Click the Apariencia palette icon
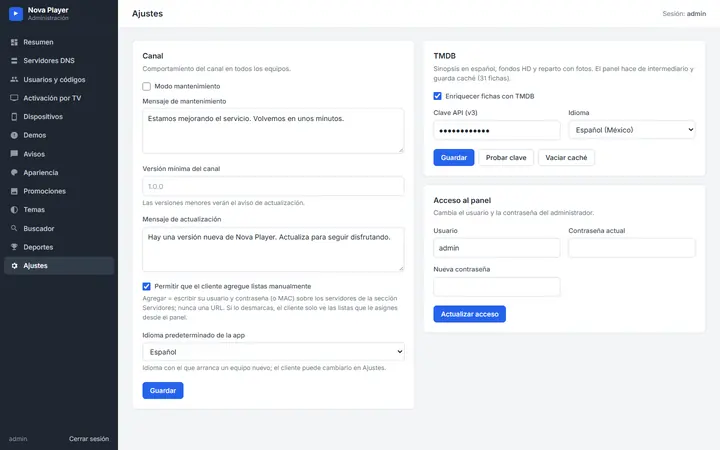 [14, 173]
